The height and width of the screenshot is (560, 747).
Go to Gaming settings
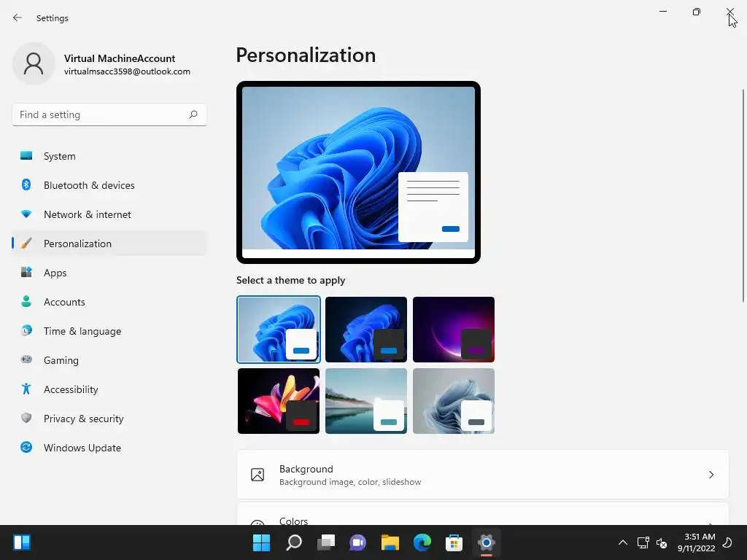pyautogui.click(x=109, y=360)
